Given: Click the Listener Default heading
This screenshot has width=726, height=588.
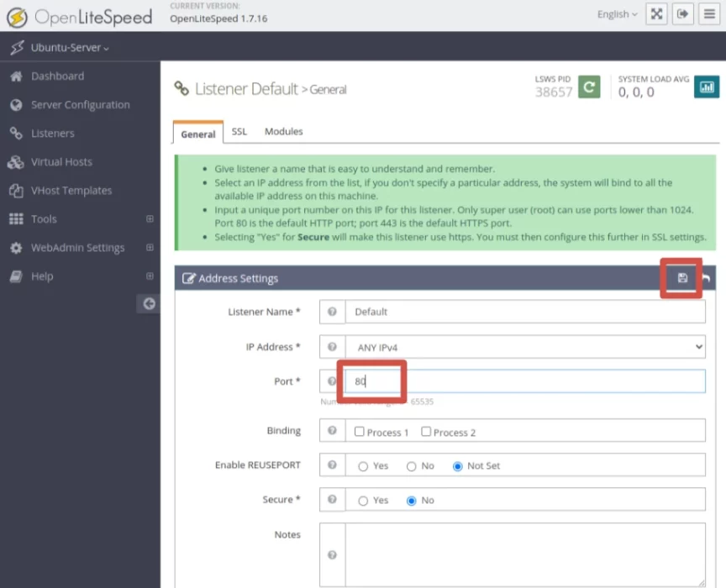Looking at the screenshot, I should click(246, 89).
